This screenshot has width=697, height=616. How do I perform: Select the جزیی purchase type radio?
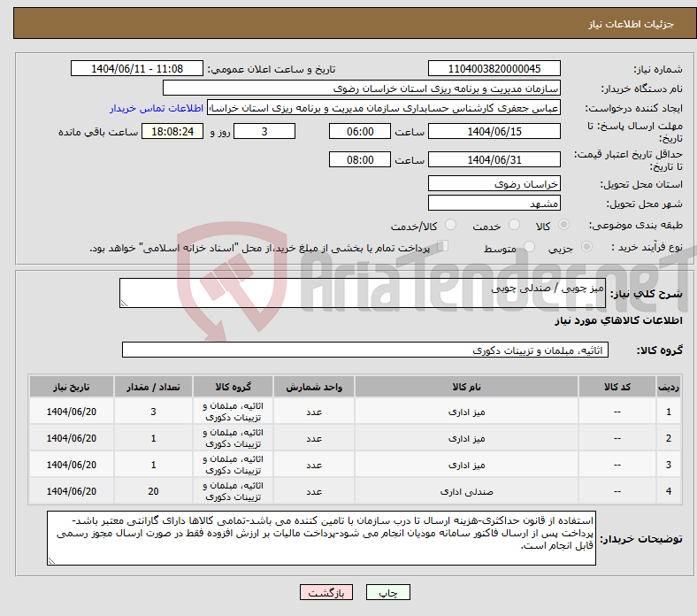pos(586,246)
